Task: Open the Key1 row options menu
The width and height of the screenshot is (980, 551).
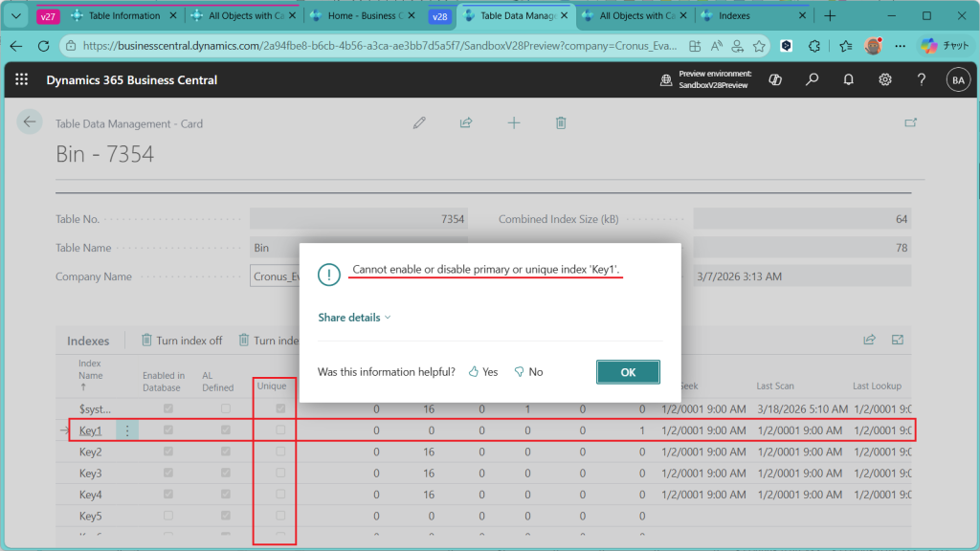Action: point(127,430)
